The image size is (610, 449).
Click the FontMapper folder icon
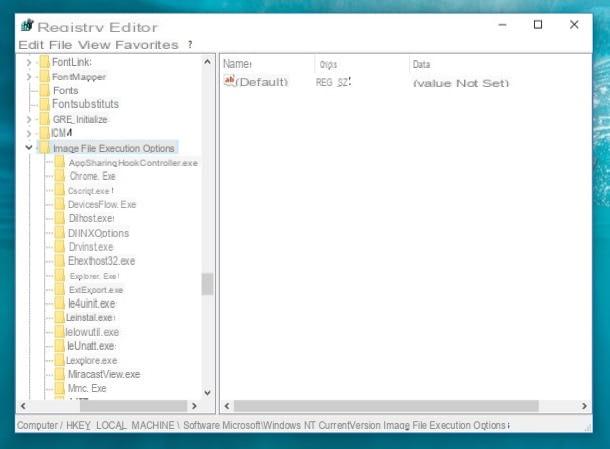click(45, 76)
